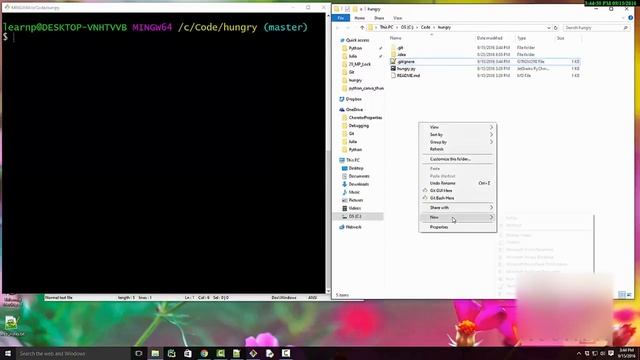Launch Chrome from the taskbar
Viewport: 640px width, 360px height.
[204, 353]
